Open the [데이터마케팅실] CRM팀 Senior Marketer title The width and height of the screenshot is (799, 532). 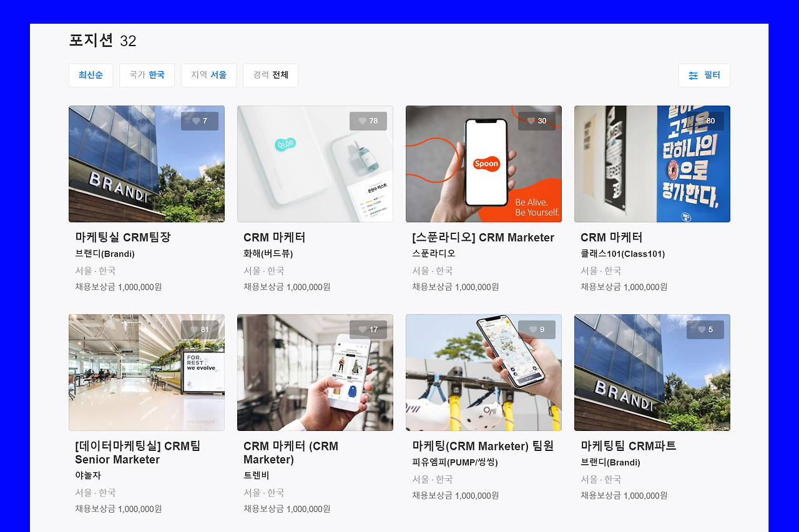pyautogui.click(x=138, y=453)
